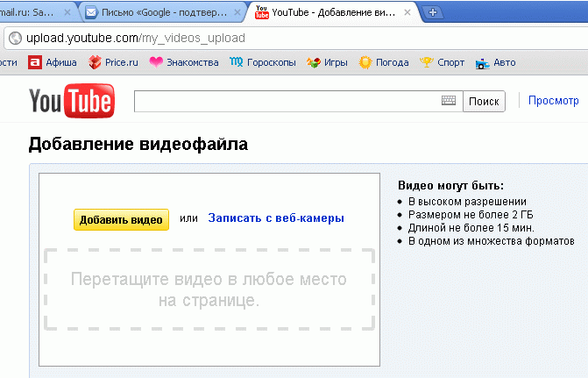Open the Афиша bookmark

(53, 62)
